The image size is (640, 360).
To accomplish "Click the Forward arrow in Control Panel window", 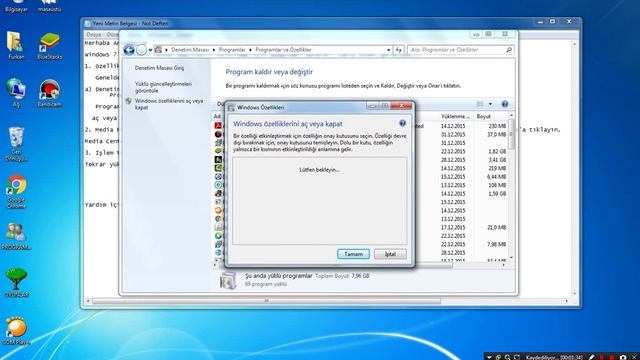I will click(x=141, y=50).
